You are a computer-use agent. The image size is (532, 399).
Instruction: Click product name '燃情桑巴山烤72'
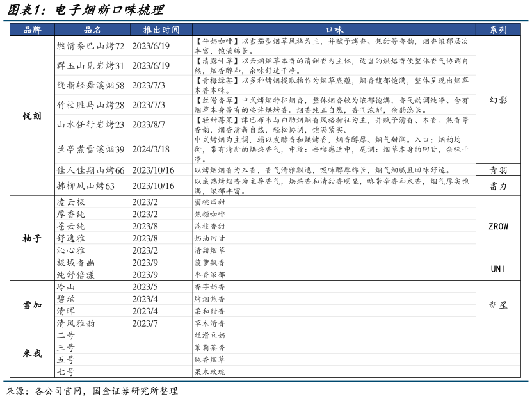[91, 46]
